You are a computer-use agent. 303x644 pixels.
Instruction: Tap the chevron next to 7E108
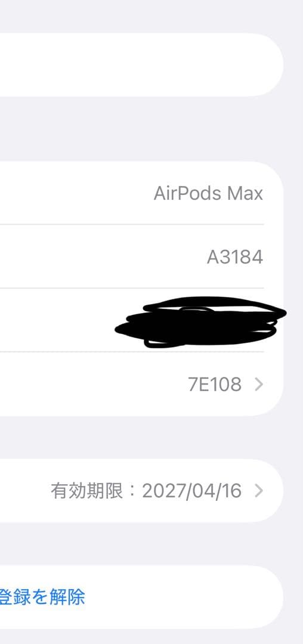[258, 385]
